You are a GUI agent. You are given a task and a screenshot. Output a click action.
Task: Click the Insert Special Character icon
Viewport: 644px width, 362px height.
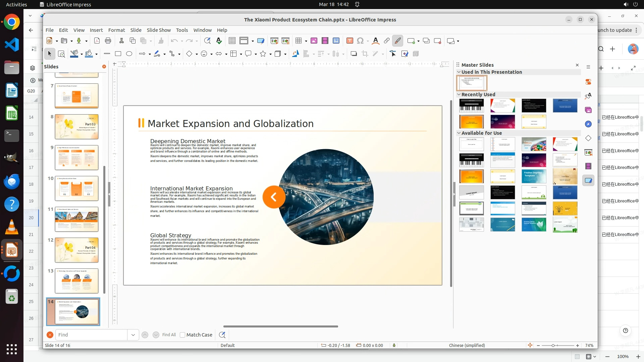pos(360,41)
